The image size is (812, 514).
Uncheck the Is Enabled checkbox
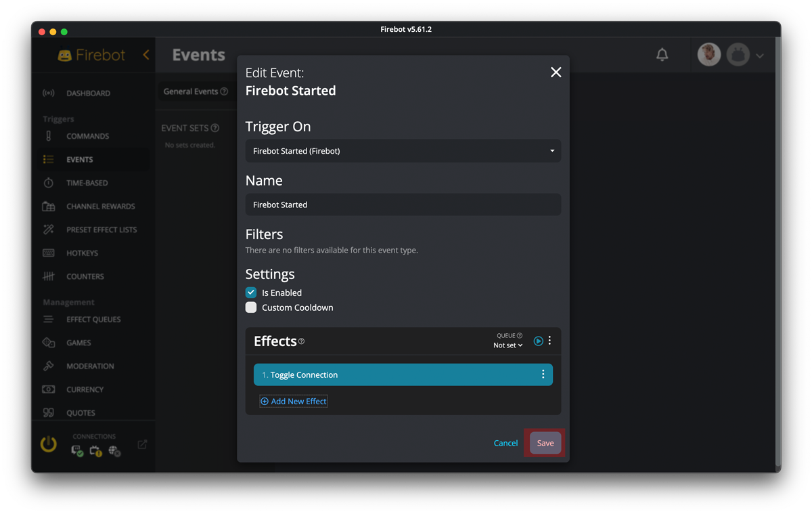pos(251,293)
